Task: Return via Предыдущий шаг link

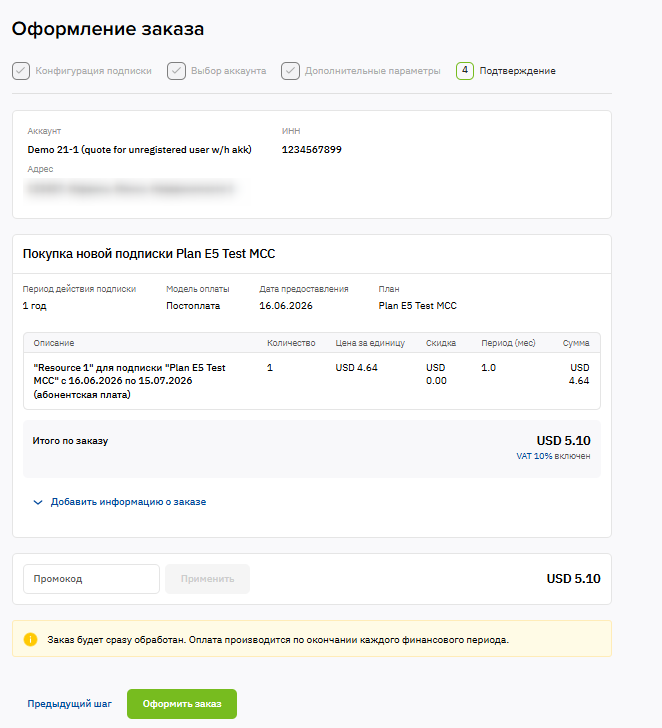Action: [70, 704]
